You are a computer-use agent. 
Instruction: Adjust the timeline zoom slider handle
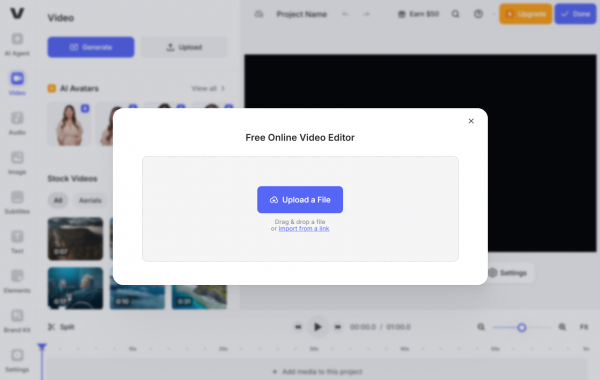coord(522,327)
